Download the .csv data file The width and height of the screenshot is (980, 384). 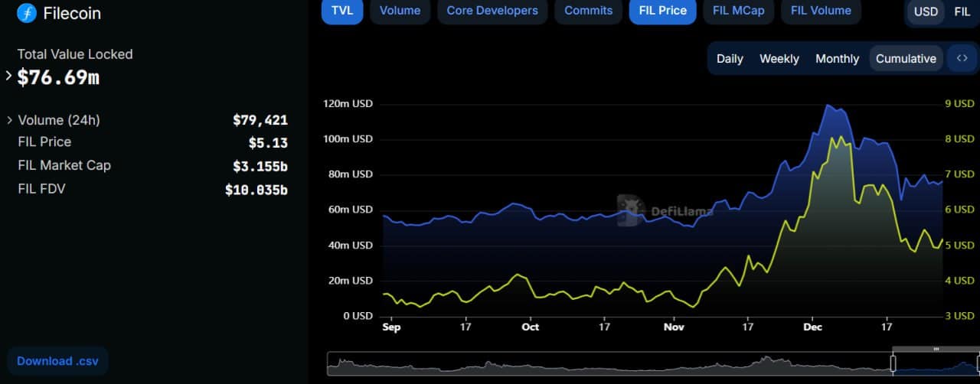click(x=58, y=361)
